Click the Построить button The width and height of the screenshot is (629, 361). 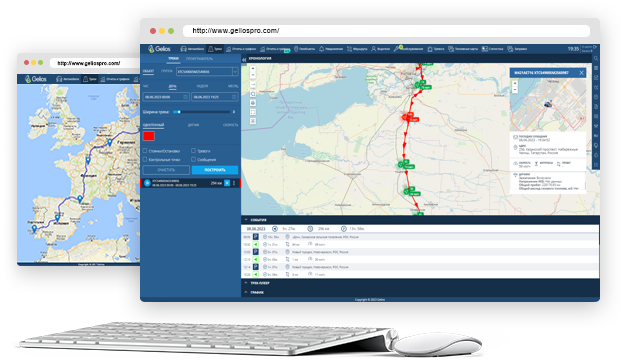pyautogui.click(x=215, y=170)
